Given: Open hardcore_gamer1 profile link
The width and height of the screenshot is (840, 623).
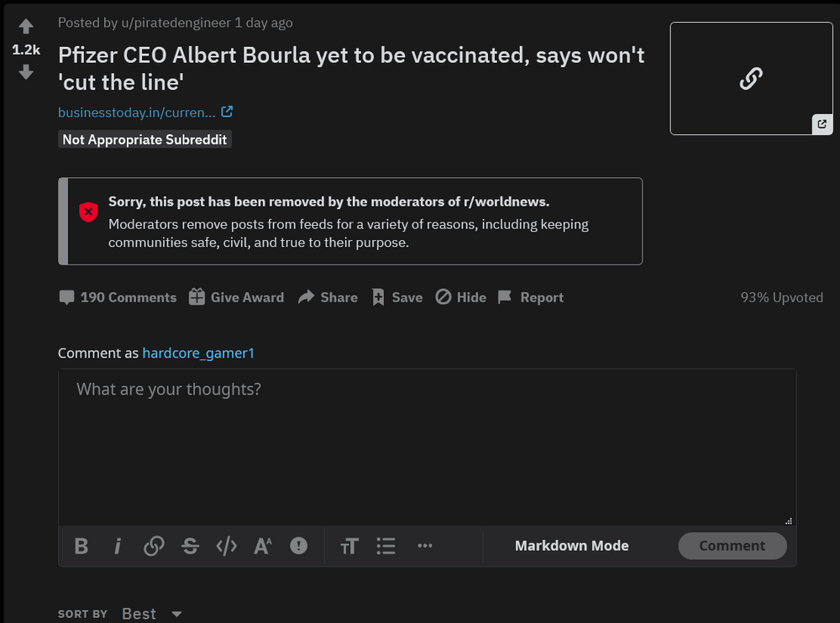Looking at the screenshot, I should pos(198,353).
